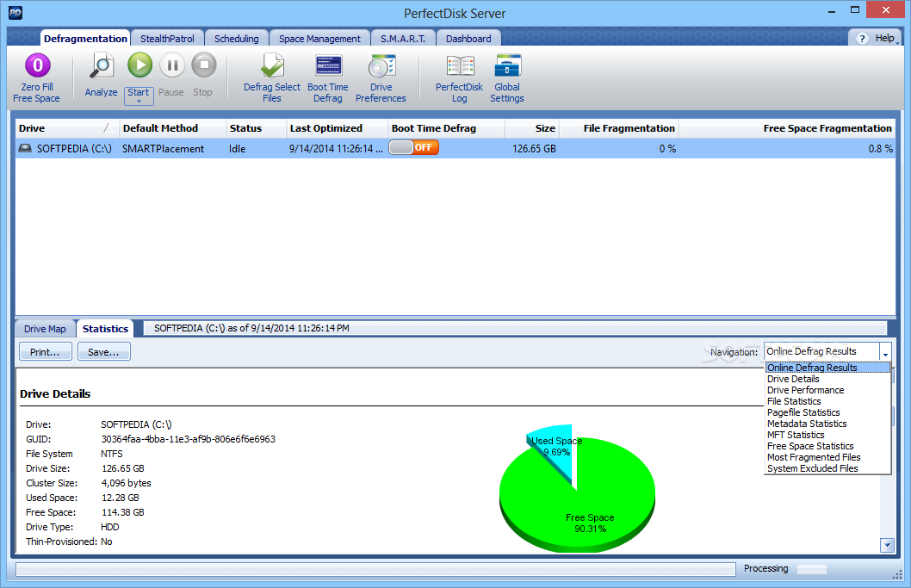
Task: Sort by the Default Method column header
Action: coord(172,128)
